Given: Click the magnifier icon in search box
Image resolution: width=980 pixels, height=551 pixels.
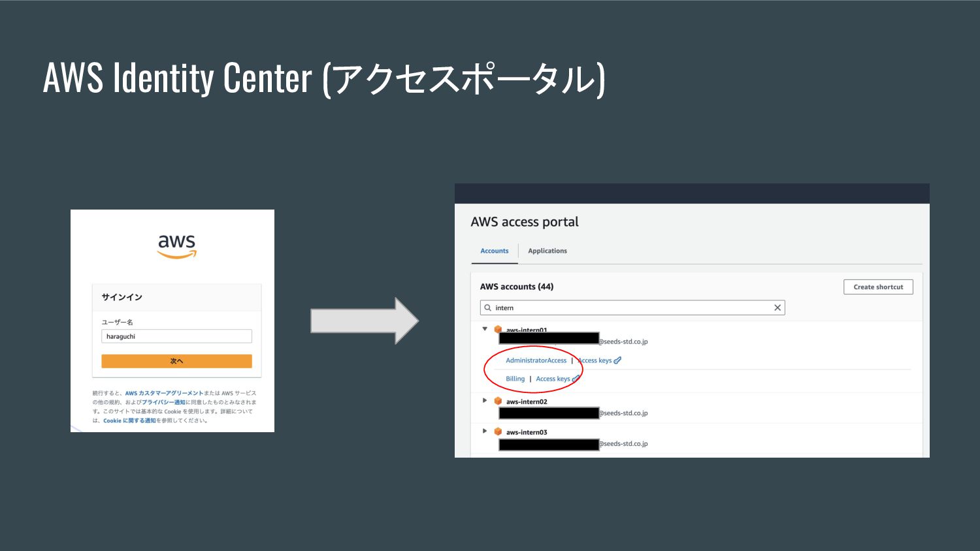Looking at the screenshot, I should coord(487,307).
